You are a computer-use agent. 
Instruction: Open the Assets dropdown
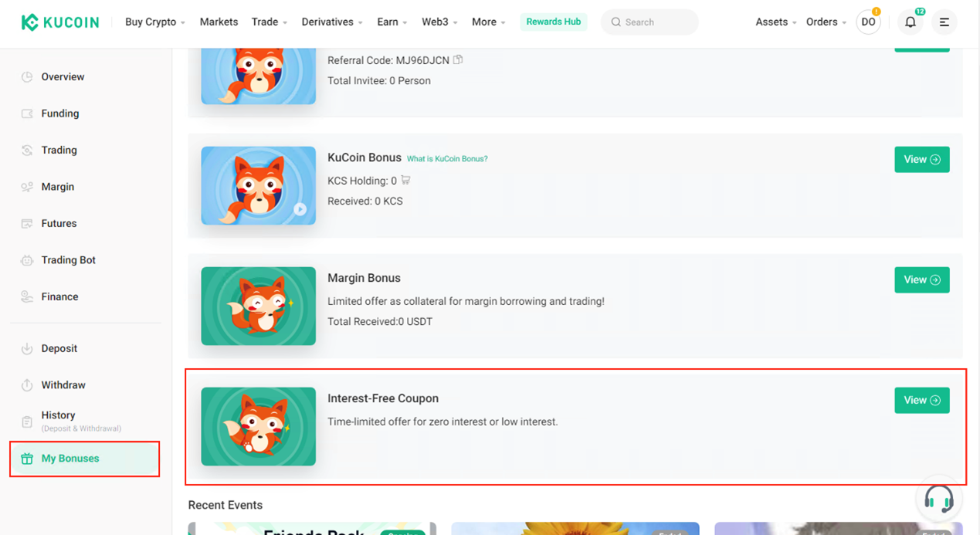(x=776, y=22)
